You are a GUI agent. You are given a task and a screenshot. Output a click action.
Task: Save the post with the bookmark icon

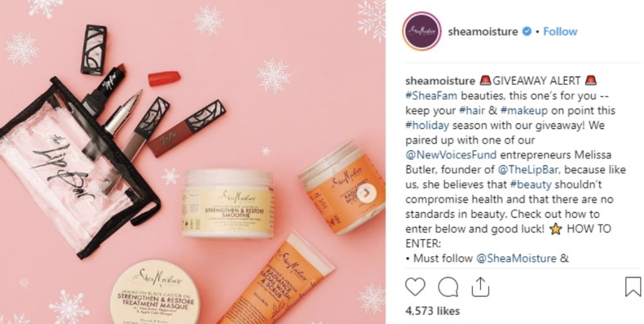tap(633, 287)
